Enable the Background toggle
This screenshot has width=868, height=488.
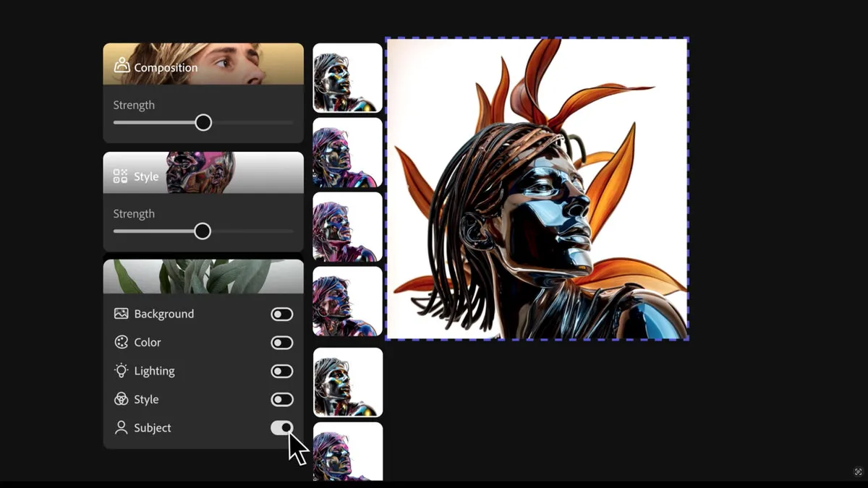pos(282,314)
